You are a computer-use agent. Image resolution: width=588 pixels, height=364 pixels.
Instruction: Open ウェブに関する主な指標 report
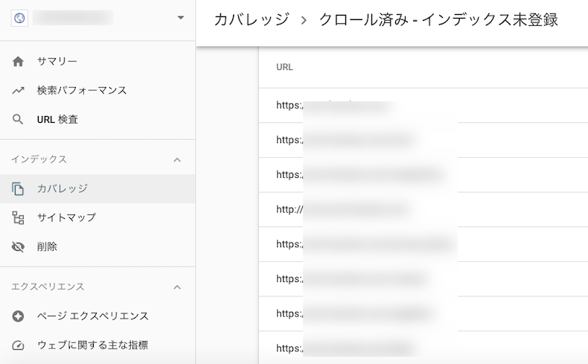(92, 345)
